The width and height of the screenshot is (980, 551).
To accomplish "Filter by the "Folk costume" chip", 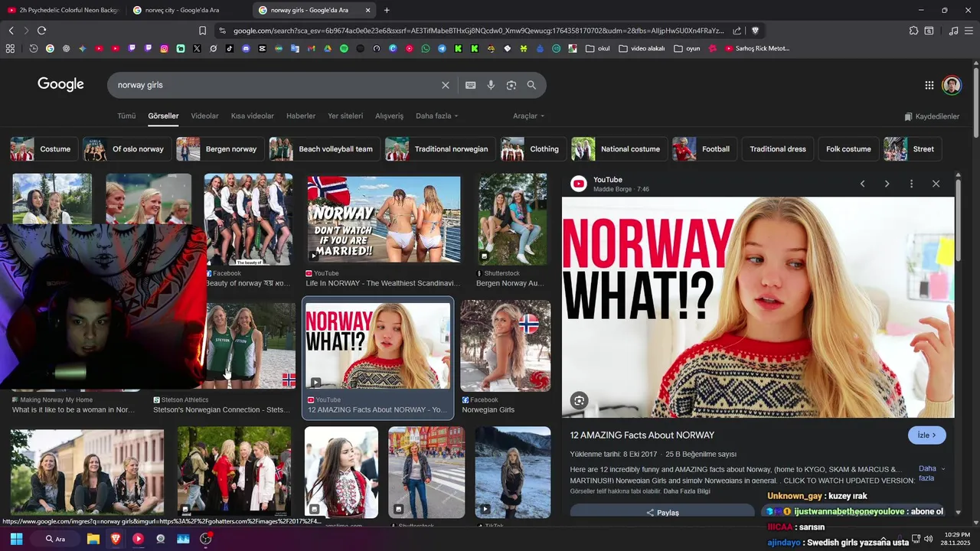I will pyautogui.click(x=848, y=149).
